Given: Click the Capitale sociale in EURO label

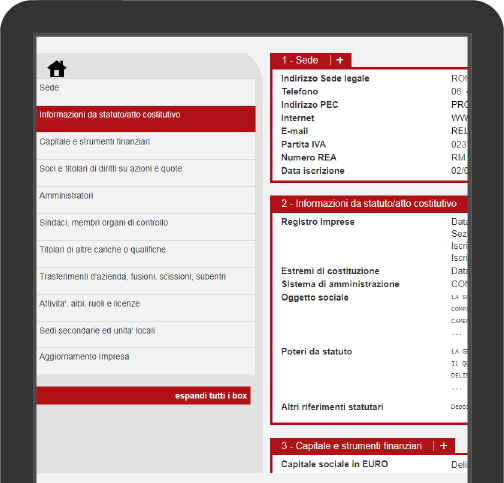Looking at the screenshot, I should point(335,464).
